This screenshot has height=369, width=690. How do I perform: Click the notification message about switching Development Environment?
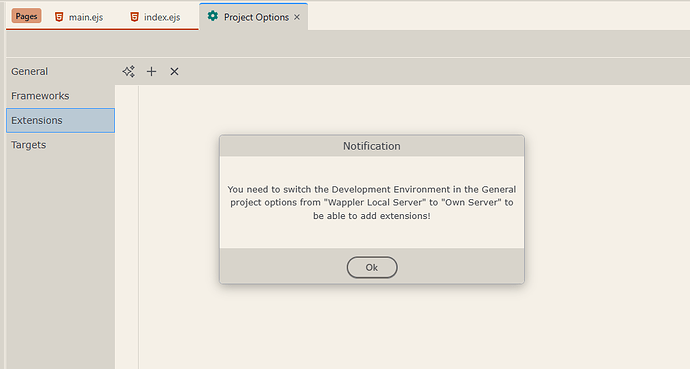point(372,202)
